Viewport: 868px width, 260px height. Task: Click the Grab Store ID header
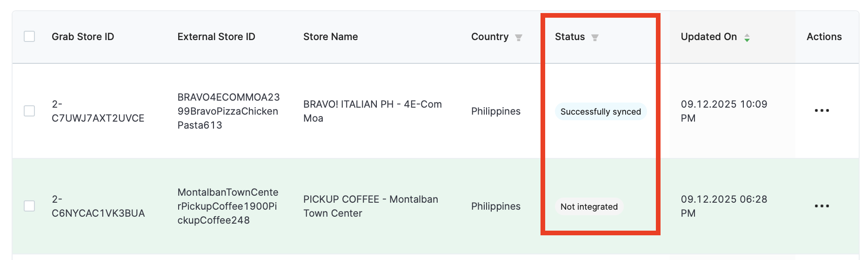click(83, 37)
